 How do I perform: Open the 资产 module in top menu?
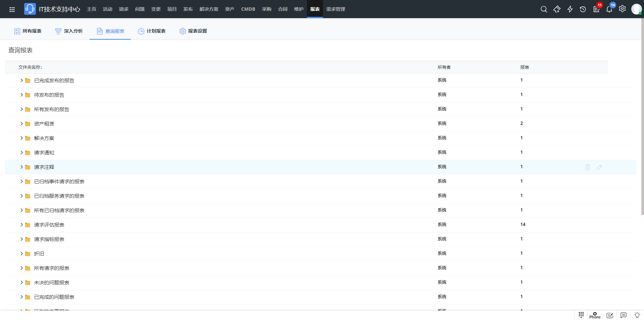pos(230,9)
